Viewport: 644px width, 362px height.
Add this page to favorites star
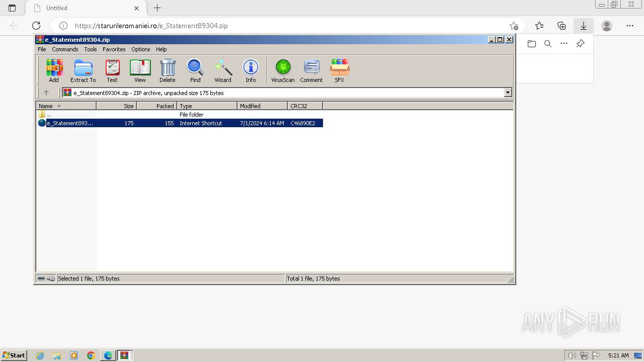[514, 26]
